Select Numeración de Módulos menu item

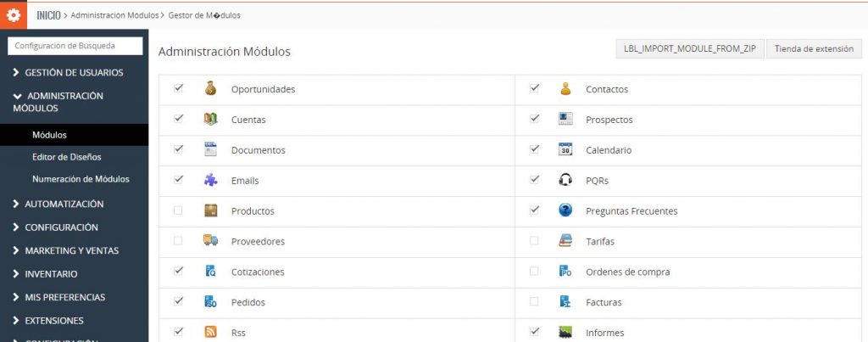coord(81,179)
